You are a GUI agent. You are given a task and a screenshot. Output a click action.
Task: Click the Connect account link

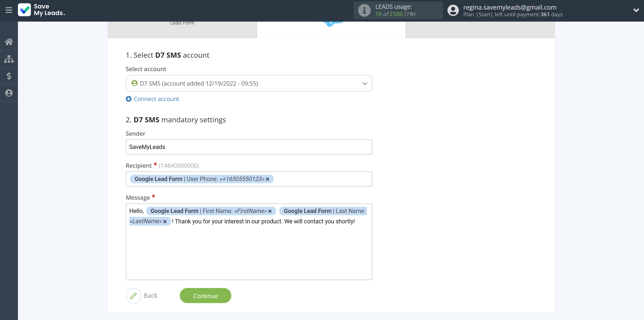(x=156, y=99)
